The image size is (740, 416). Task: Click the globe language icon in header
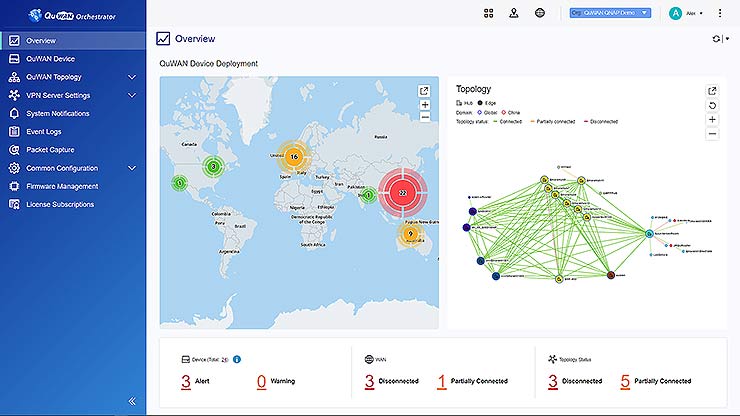(540, 13)
